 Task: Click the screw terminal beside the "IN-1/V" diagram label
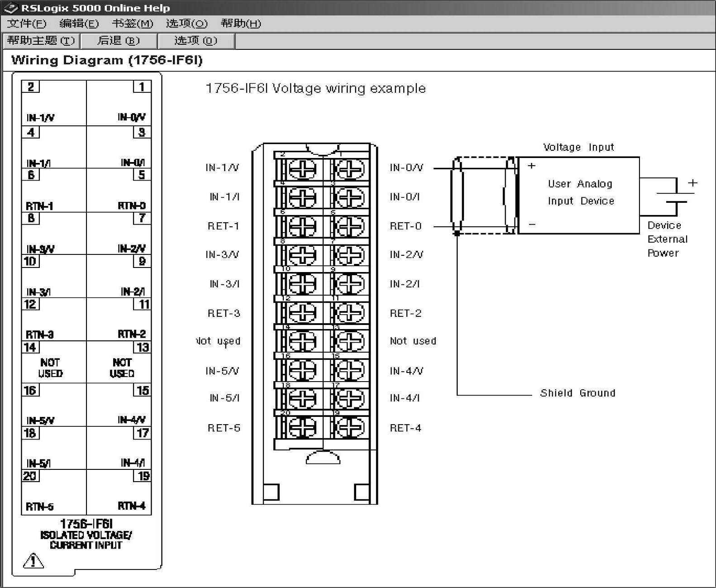pyautogui.click(x=302, y=170)
